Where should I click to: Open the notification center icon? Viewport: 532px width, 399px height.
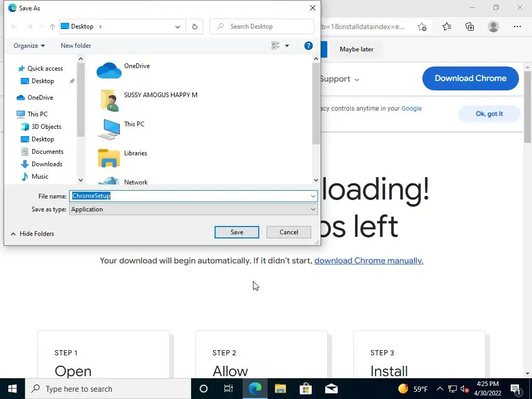[515, 389]
